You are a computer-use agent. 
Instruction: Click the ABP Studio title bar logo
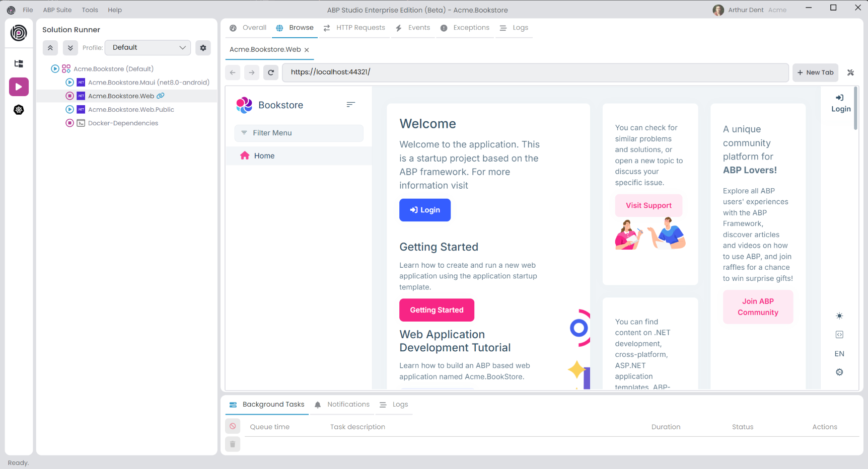(11, 10)
